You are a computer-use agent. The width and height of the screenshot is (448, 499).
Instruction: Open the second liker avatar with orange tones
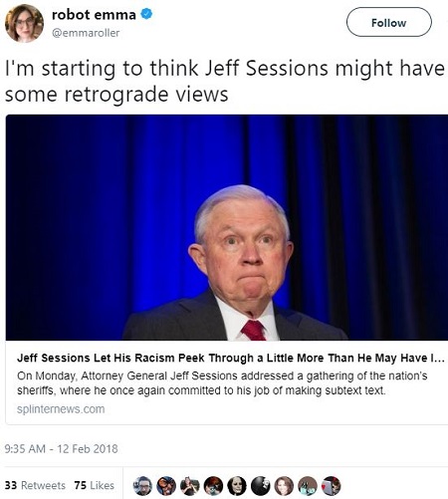point(166,486)
